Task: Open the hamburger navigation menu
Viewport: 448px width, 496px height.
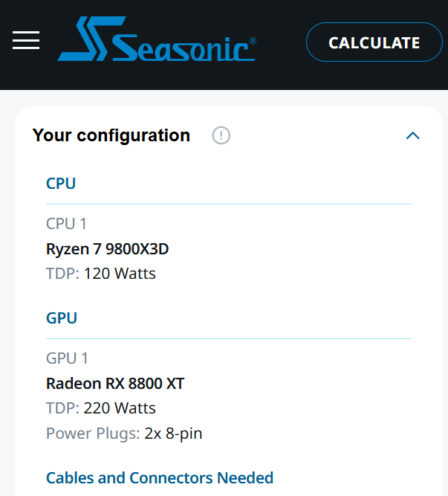Action: [x=26, y=41]
